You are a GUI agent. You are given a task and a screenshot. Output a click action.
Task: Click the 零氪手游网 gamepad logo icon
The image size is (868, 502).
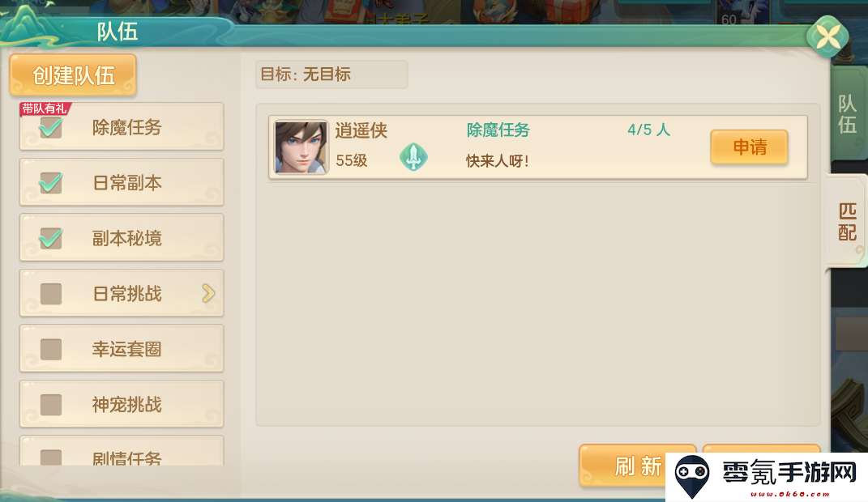click(692, 477)
